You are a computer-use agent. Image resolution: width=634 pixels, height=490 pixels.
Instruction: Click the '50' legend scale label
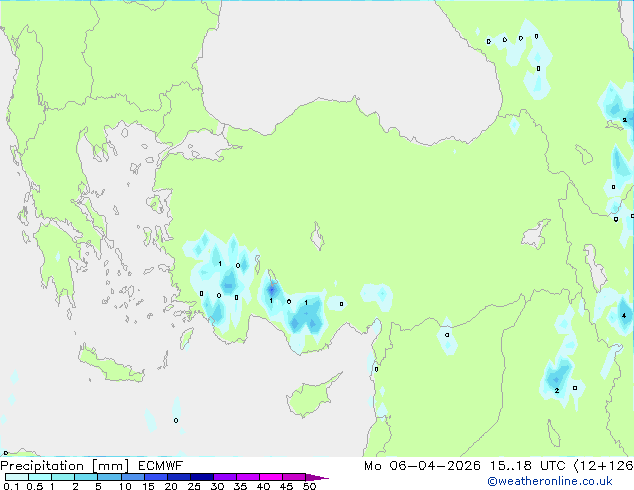pyautogui.click(x=309, y=486)
